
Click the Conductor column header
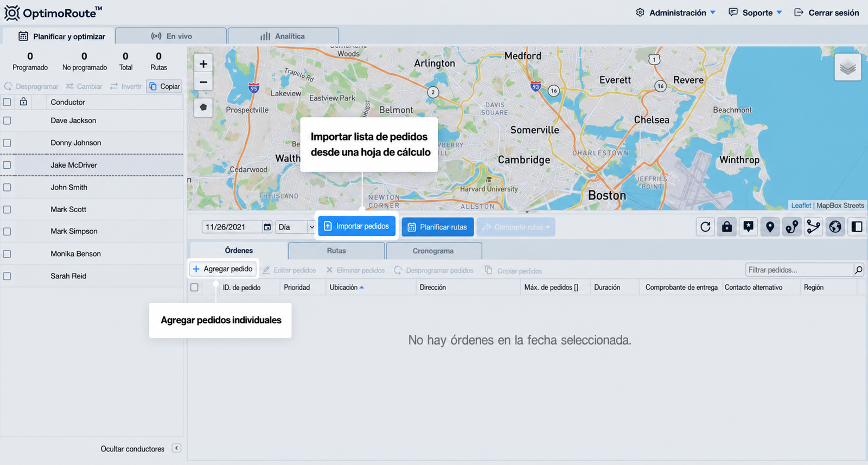pos(68,102)
